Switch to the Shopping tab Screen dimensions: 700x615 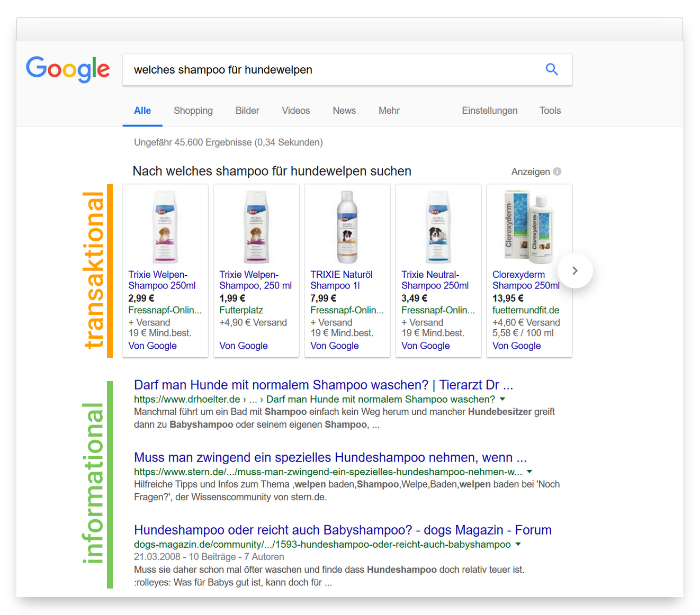pos(193,111)
